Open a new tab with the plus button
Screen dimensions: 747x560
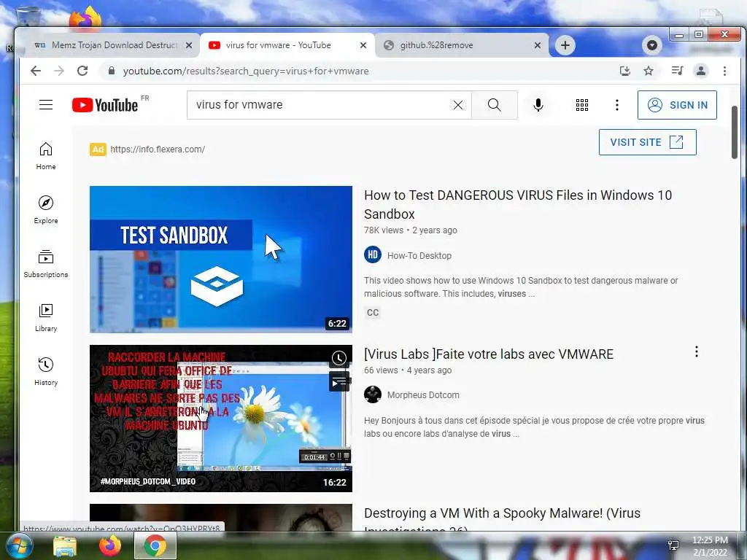pyautogui.click(x=565, y=45)
